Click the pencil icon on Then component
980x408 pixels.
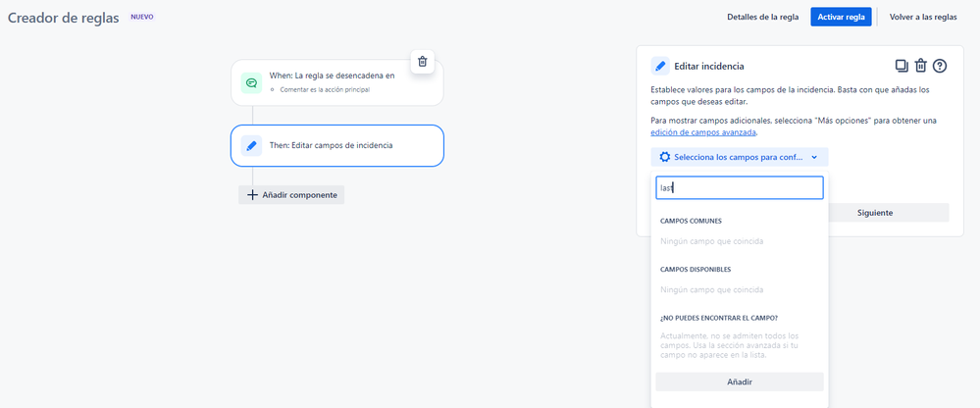(x=251, y=145)
